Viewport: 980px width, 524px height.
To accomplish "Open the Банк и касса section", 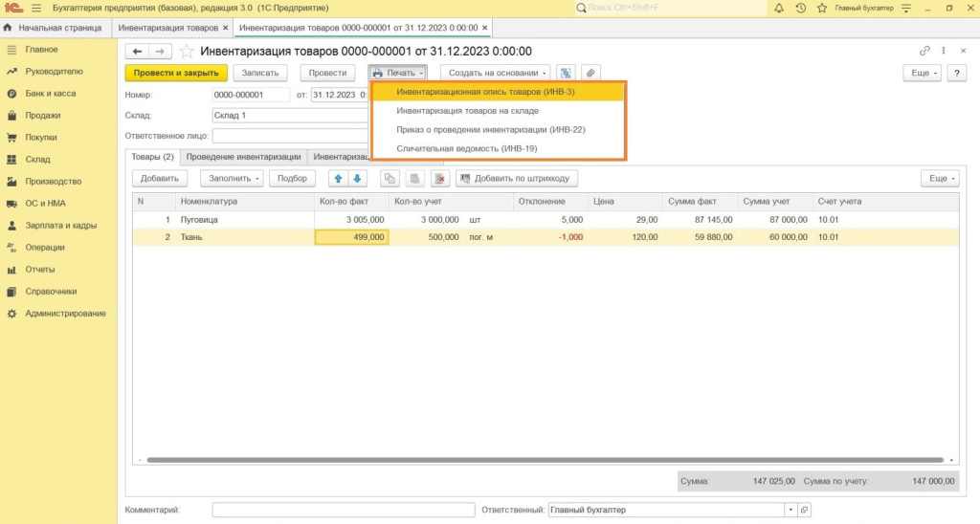I will coord(58,93).
